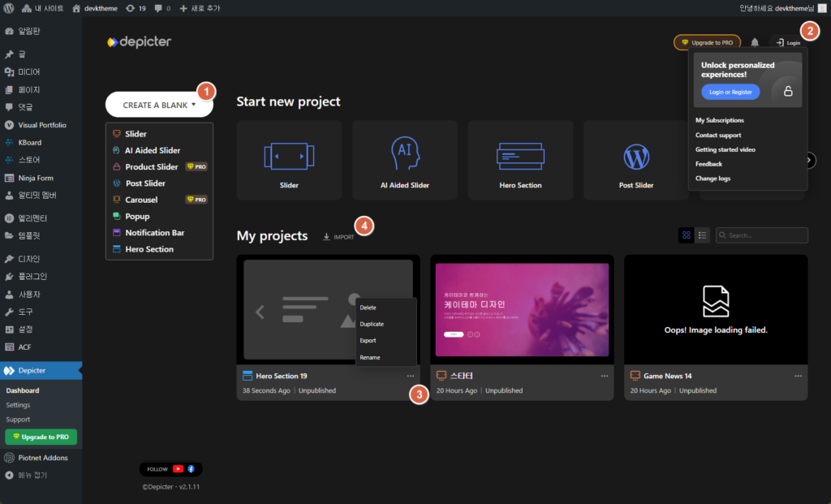Open the Feedback link
This screenshot has width=831, height=504.
(708, 164)
